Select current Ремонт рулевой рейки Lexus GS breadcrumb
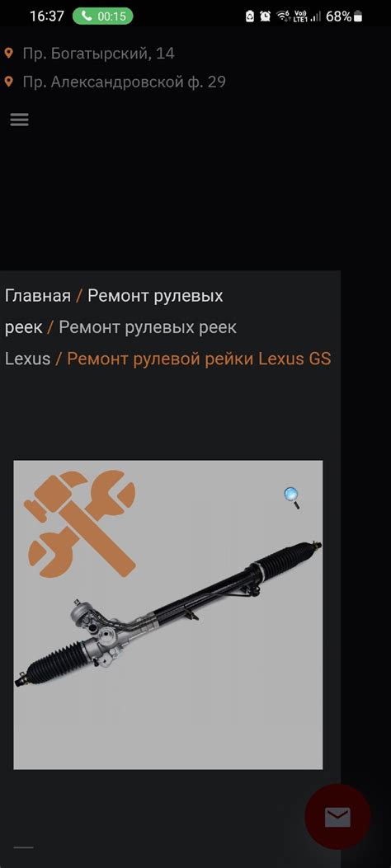Image resolution: width=391 pixels, height=868 pixels. 199,359
